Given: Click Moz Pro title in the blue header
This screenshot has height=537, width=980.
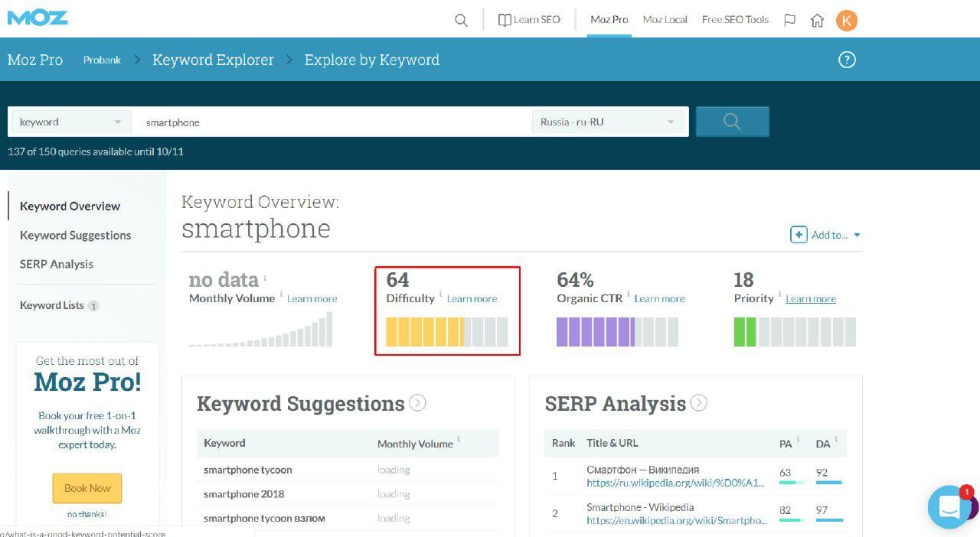Looking at the screenshot, I should click(x=35, y=60).
